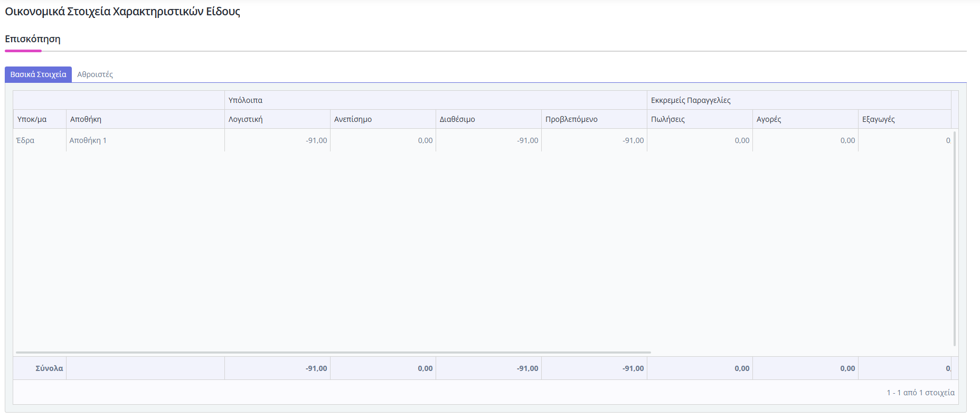Image resolution: width=980 pixels, height=419 pixels.
Task: Sort by Αποθήκη column header
Action: pyautogui.click(x=145, y=119)
